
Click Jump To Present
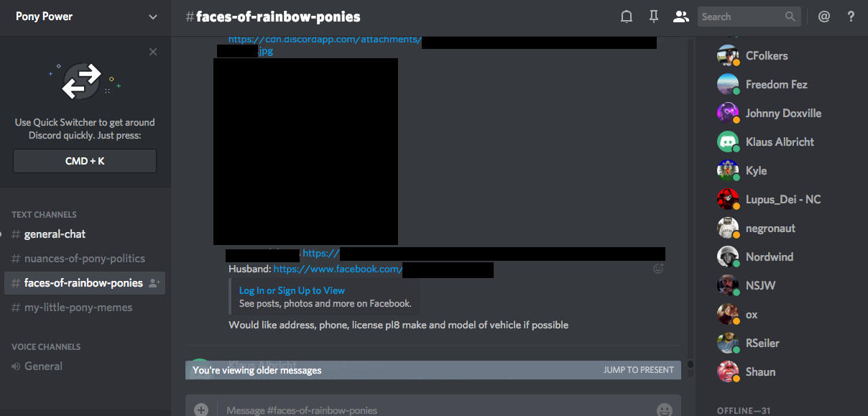click(639, 370)
